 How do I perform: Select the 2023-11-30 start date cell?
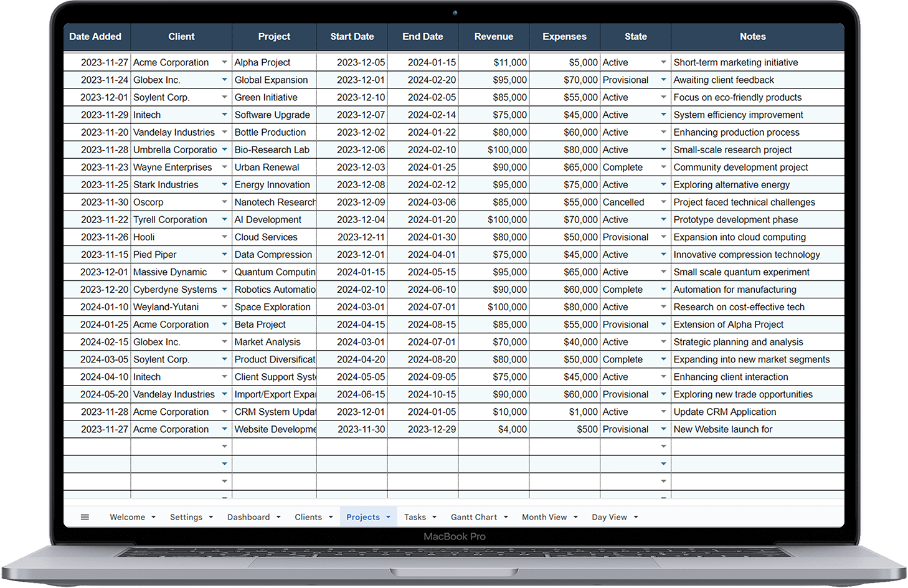click(x=352, y=429)
